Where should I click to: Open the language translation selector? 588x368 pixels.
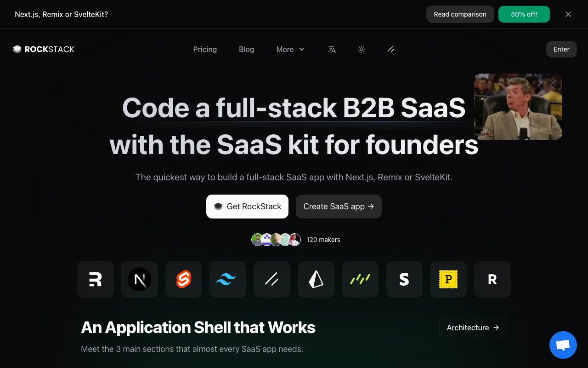pyautogui.click(x=332, y=49)
